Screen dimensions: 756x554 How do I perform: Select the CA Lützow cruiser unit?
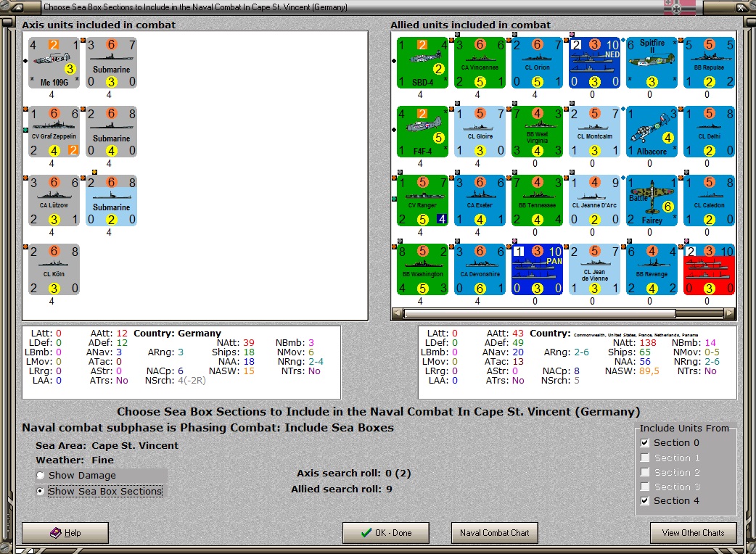pos(54,201)
